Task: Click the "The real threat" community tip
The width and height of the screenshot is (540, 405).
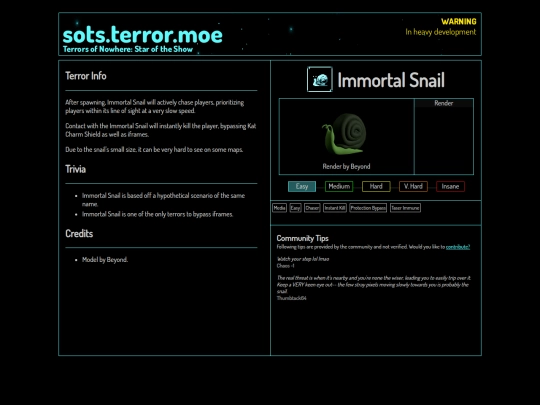Action: point(373,284)
